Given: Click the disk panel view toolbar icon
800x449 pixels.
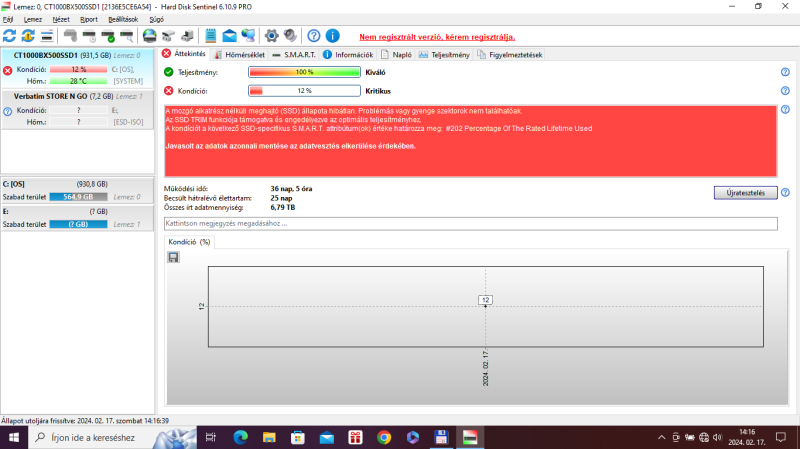Looking at the screenshot, I should coord(47,36).
